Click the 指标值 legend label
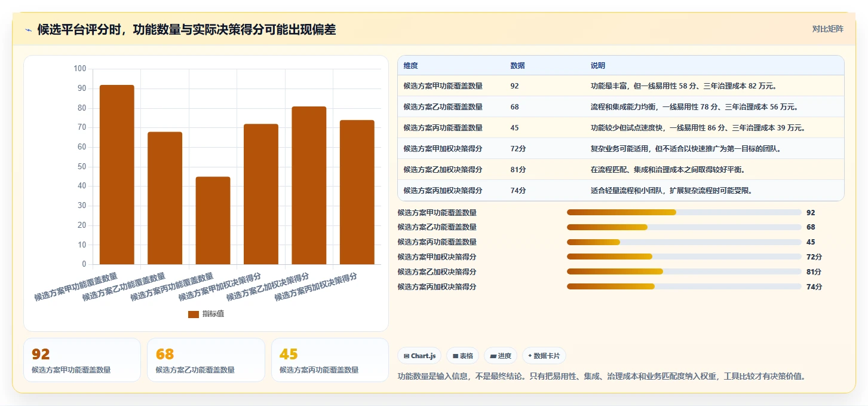 pyautogui.click(x=213, y=314)
